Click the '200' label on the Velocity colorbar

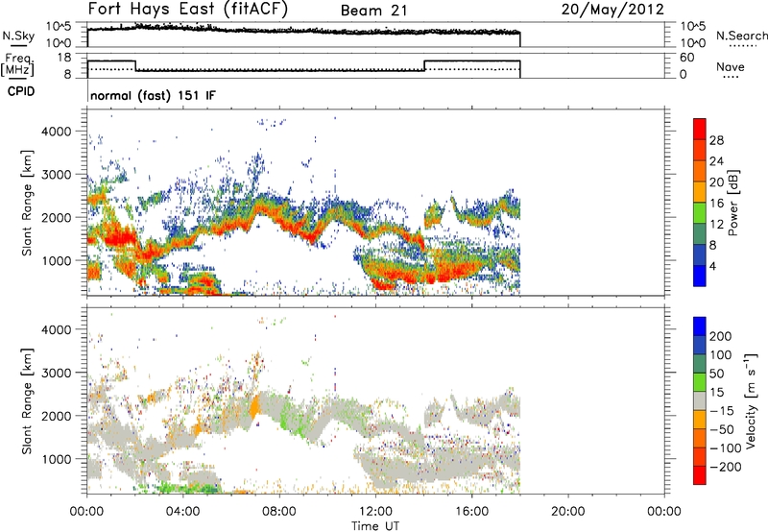721,336
